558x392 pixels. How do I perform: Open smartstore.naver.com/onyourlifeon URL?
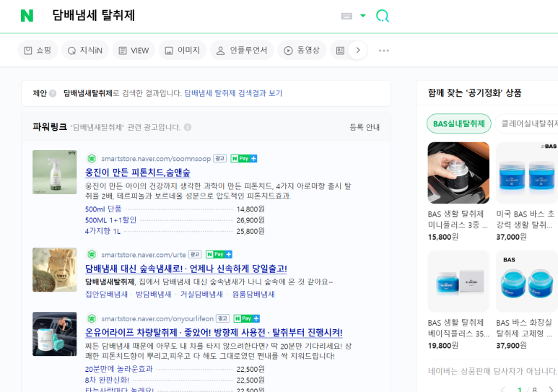coord(157,318)
